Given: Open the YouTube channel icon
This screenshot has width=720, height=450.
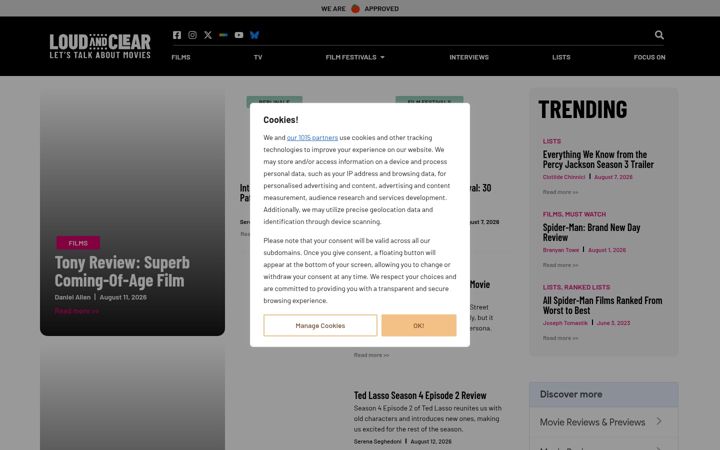Looking at the screenshot, I should pos(239,35).
